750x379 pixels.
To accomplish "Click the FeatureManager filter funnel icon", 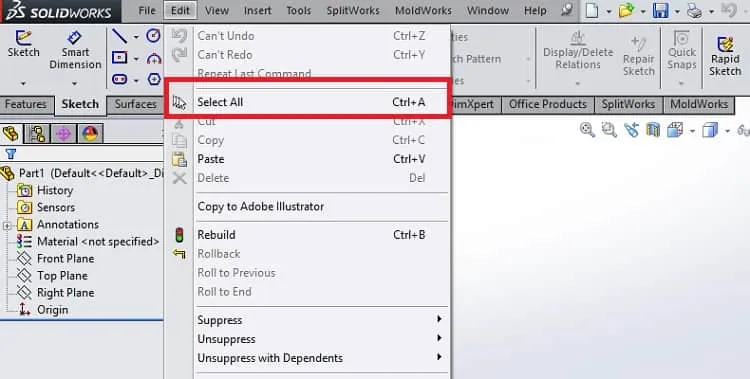I will coord(11,154).
